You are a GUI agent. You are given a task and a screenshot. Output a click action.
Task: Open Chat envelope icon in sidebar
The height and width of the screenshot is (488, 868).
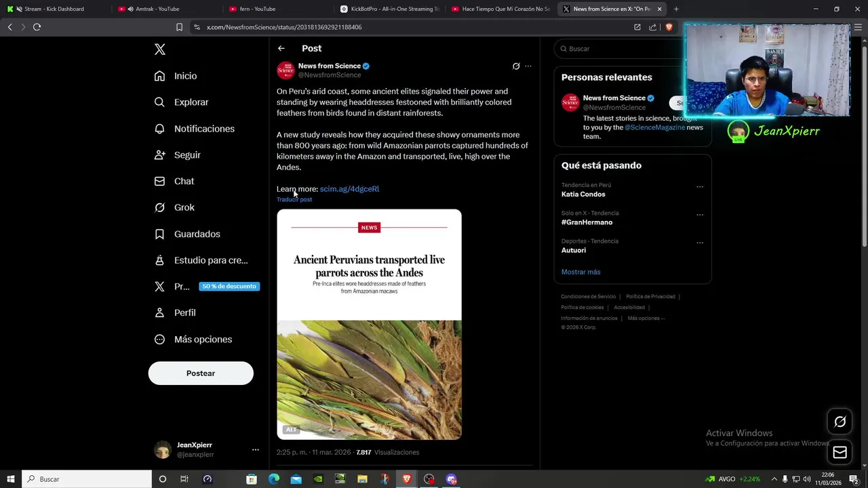[159, 182]
